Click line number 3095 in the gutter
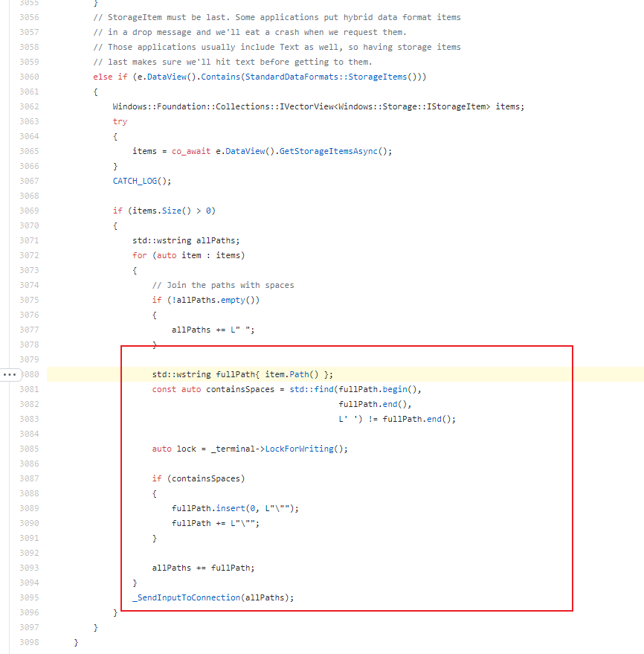This screenshot has width=644, height=654. pyautogui.click(x=29, y=597)
